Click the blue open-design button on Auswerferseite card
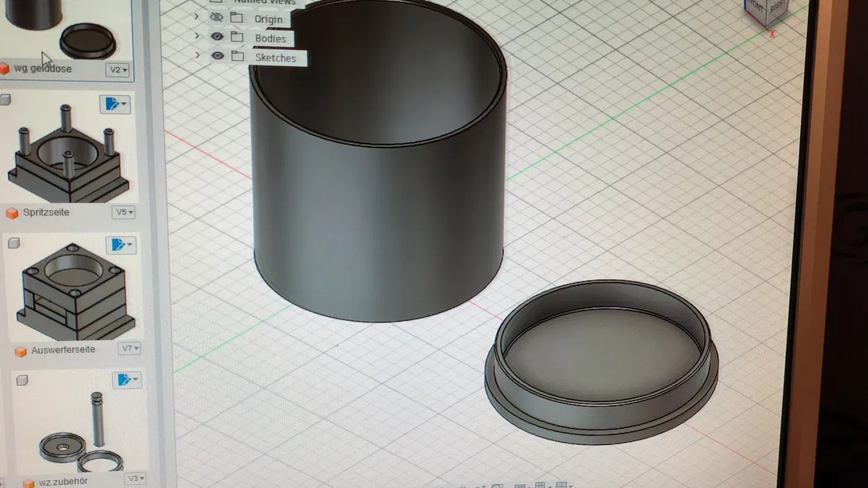The width and height of the screenshot is (868, 488). [x=121, y=244]
